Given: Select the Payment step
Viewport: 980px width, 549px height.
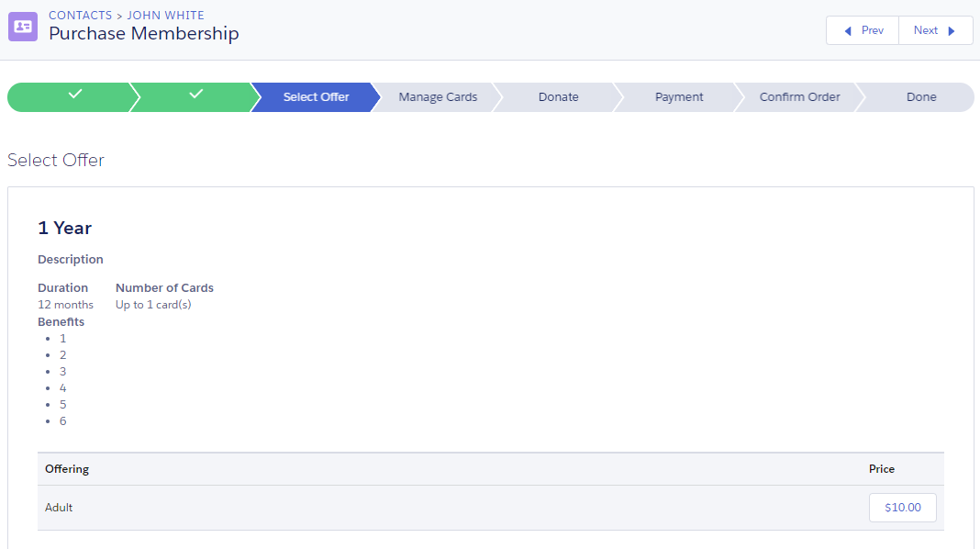Looking at the screenshot, I should point(679,95).
